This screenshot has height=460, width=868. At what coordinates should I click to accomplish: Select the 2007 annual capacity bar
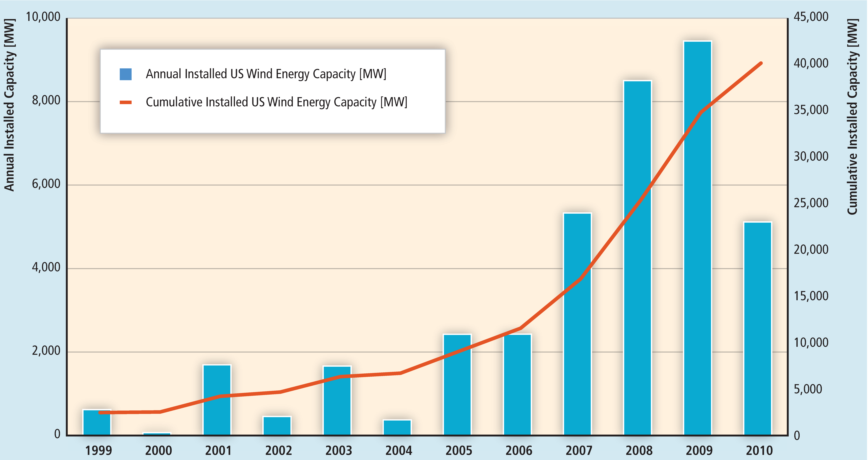pyautogui.click(x=578, y=324)
